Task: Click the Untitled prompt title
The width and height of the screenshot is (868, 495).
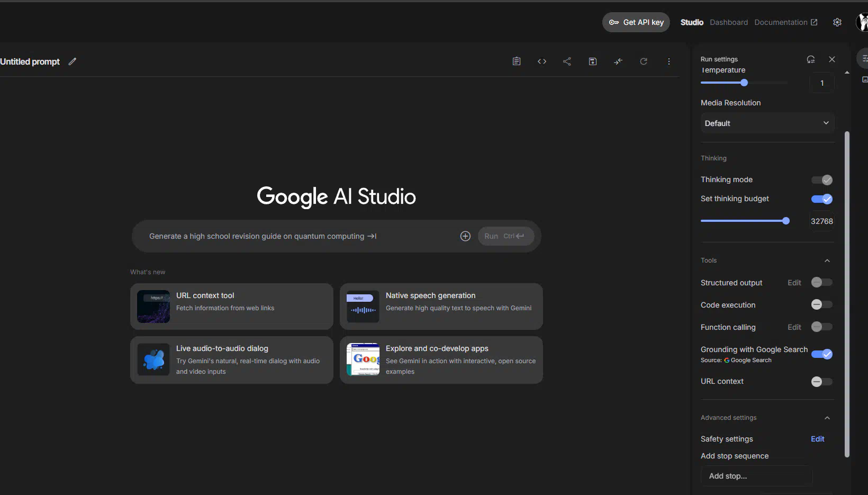Action: click(x=30, y=61)
